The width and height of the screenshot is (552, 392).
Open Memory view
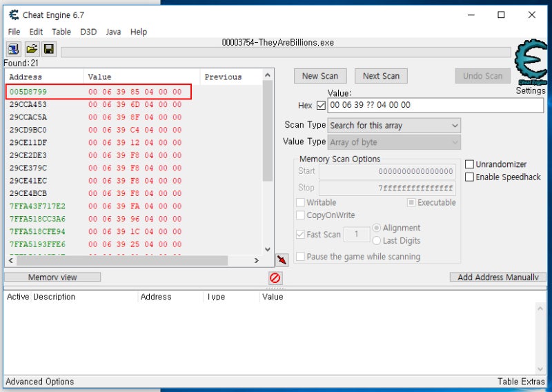click(52, 277)
